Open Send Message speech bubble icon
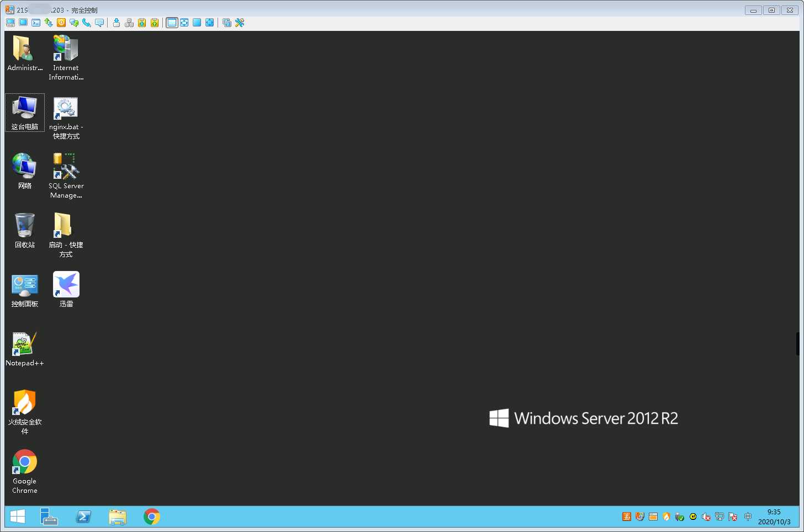 point(99,23)
